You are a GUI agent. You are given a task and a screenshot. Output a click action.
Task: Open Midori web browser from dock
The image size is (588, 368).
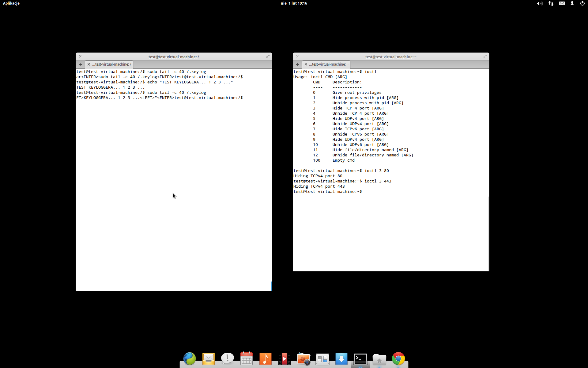coord(189,358)
